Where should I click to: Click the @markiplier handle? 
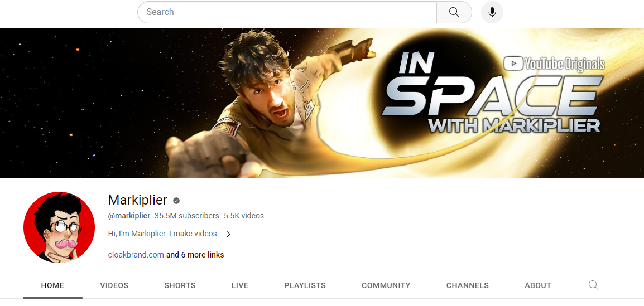129,216
